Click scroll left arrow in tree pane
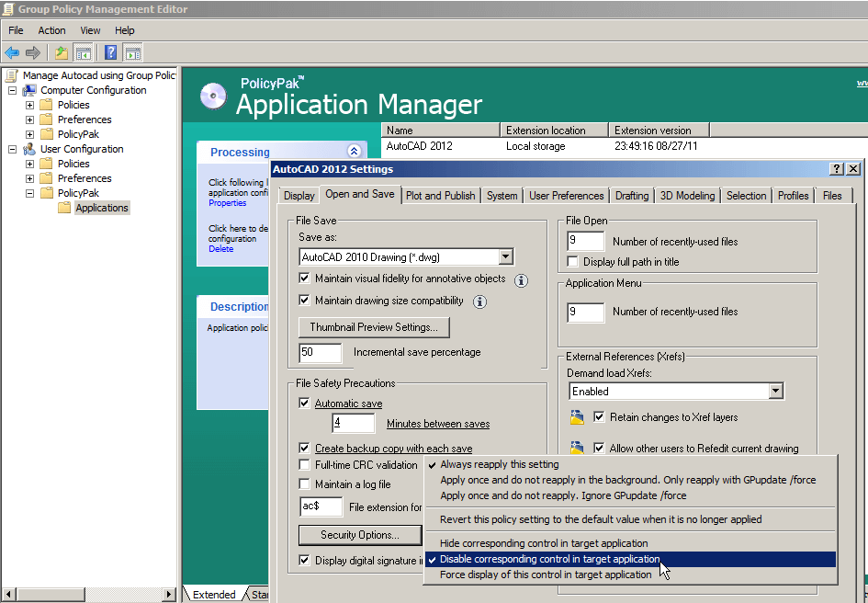The height and width of the screenshot is (603, 868). pos(7,594)
